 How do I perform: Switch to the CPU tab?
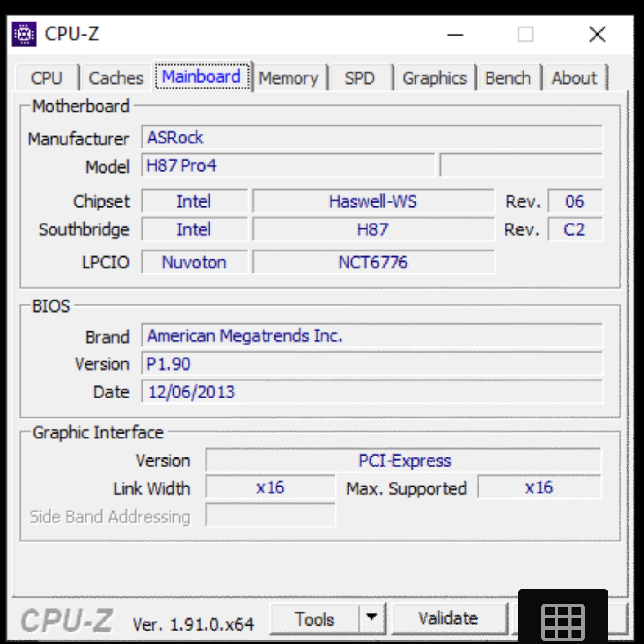pos(47,78)
